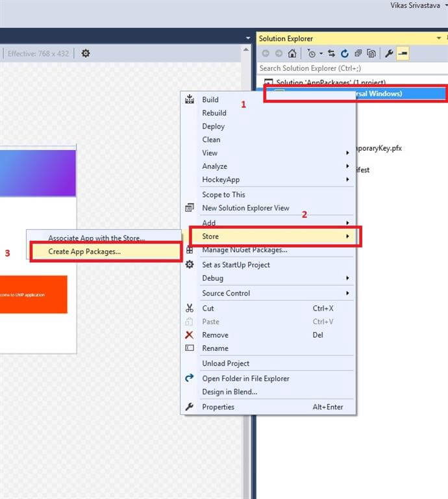Click the New Solution Explorer View icon
Viewport: 448px width, 499px height.
click(190, 208)
